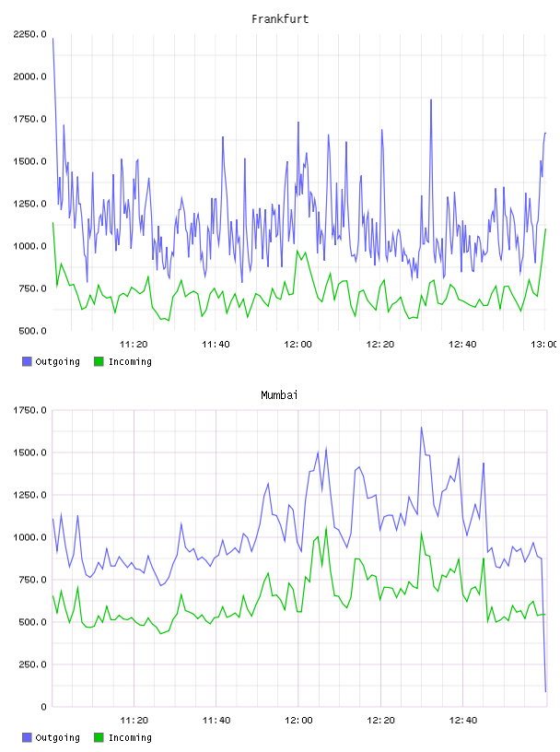Viewport: 560px width, 752px height.
Task: Click the Outgoing blue swatch in Frankfurt legend
Action: pyautogui.click(x=27, y=361)
